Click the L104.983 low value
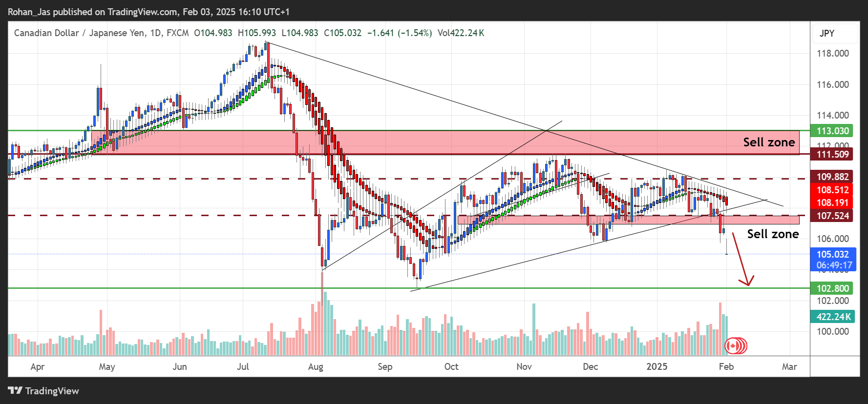This screenshot has width=868, height=404. (x=299, y=33)
